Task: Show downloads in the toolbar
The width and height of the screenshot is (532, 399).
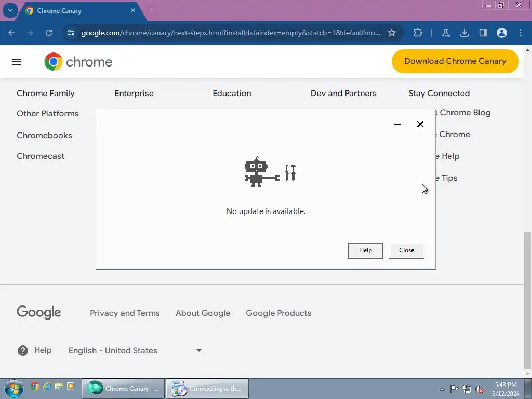Action: [x=464, y=33]
